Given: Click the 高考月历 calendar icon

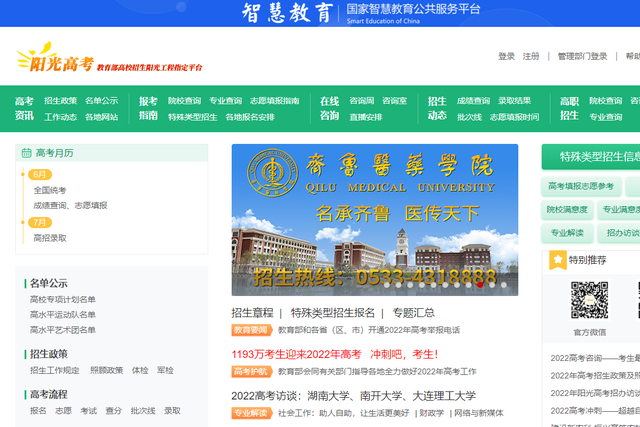Looking at the screenshot, I should pos(26,153).
